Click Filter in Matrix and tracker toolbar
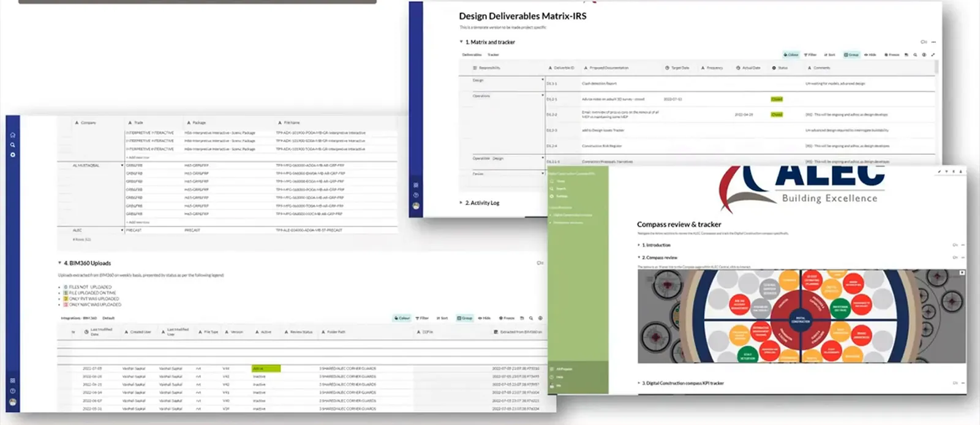Viewport: 980px width, 425px height. [810, 55]
